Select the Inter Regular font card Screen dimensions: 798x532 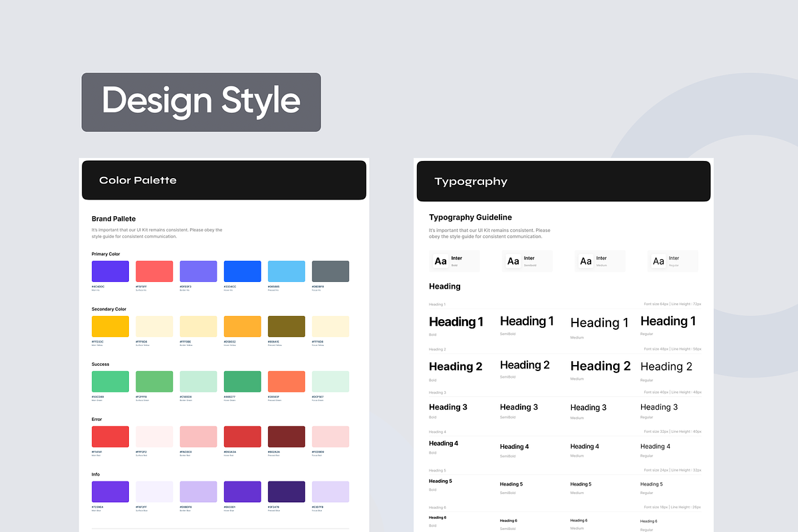673,261
